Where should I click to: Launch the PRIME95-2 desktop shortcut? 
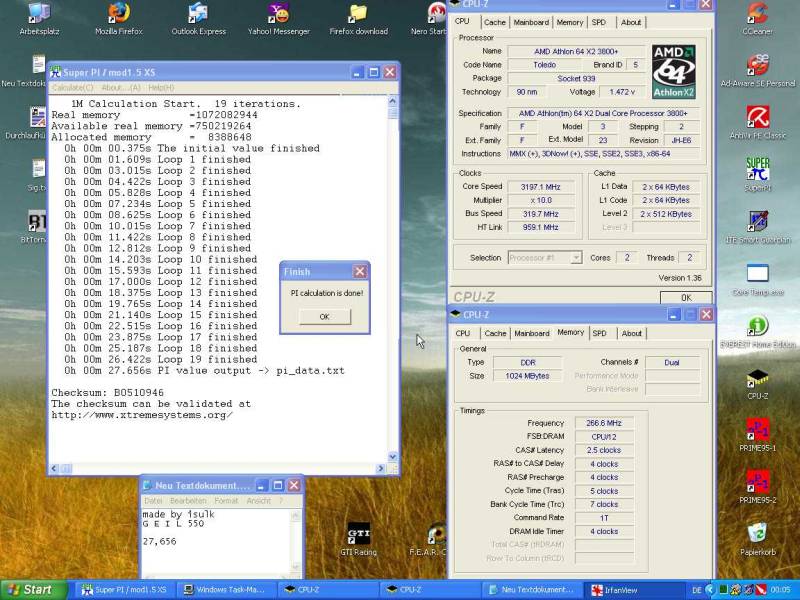point(758,487)
